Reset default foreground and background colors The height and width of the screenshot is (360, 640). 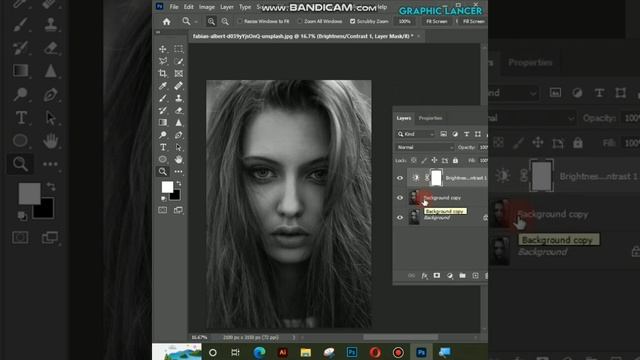[x=164, y=199]
